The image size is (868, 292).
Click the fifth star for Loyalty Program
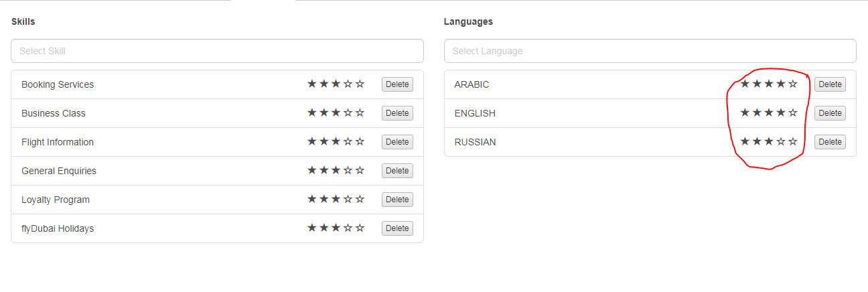click(x=360, y=200)
